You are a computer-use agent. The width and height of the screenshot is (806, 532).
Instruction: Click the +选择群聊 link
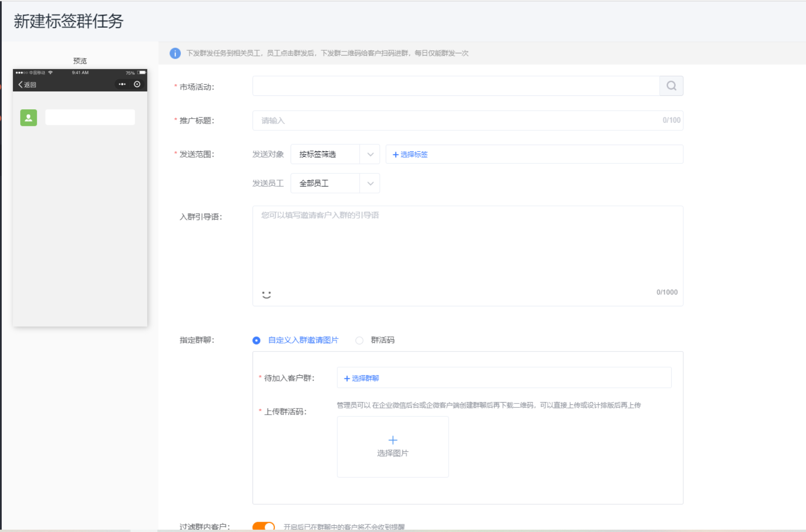[361, 378]
